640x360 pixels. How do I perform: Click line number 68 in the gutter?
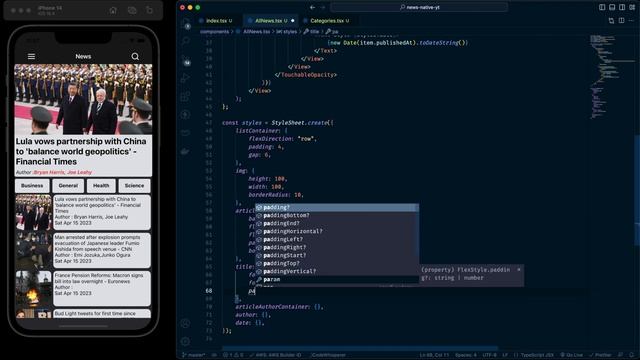pos(209,291)
